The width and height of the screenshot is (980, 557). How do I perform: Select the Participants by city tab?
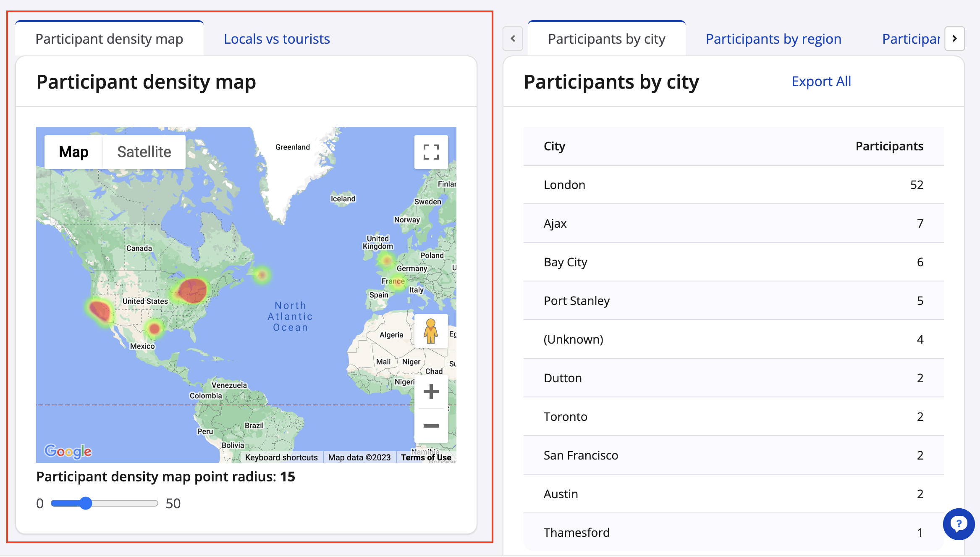tap(606, 39)
